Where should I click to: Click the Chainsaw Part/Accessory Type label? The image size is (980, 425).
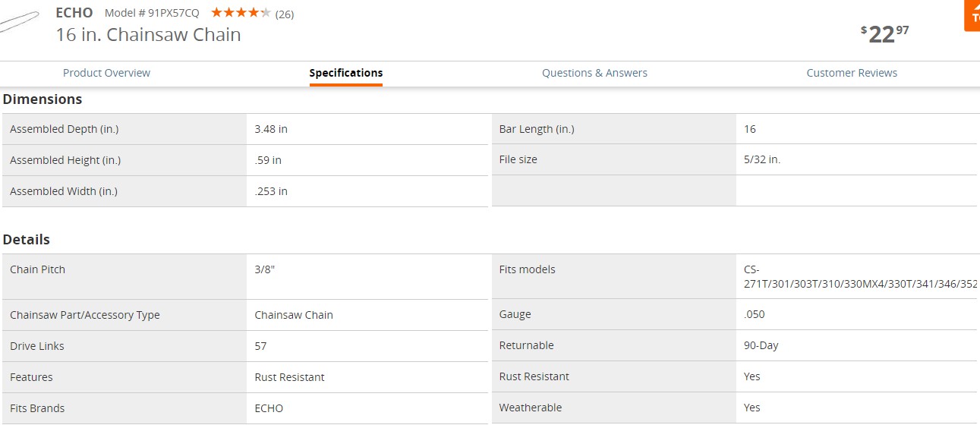[x=85, y=315]
